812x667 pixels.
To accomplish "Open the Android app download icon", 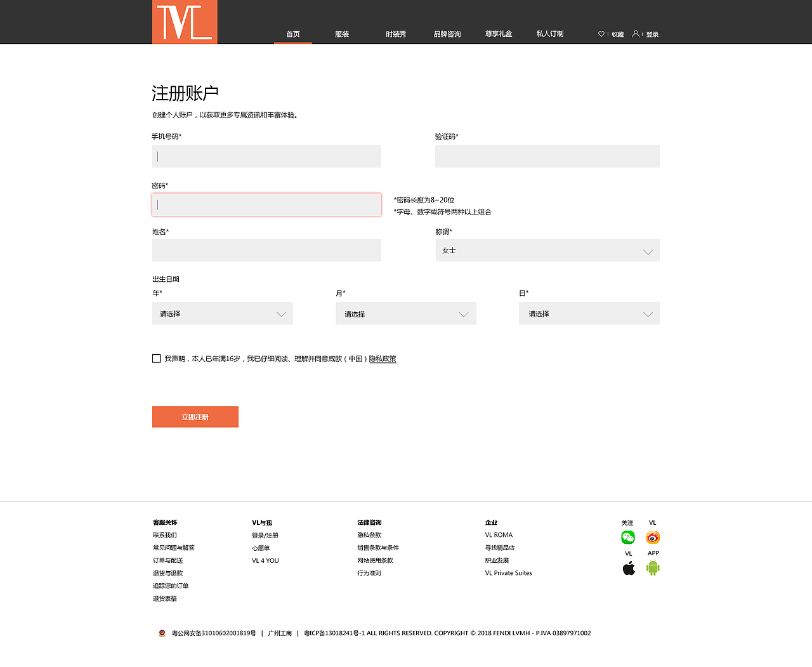I will coord(653,568).
